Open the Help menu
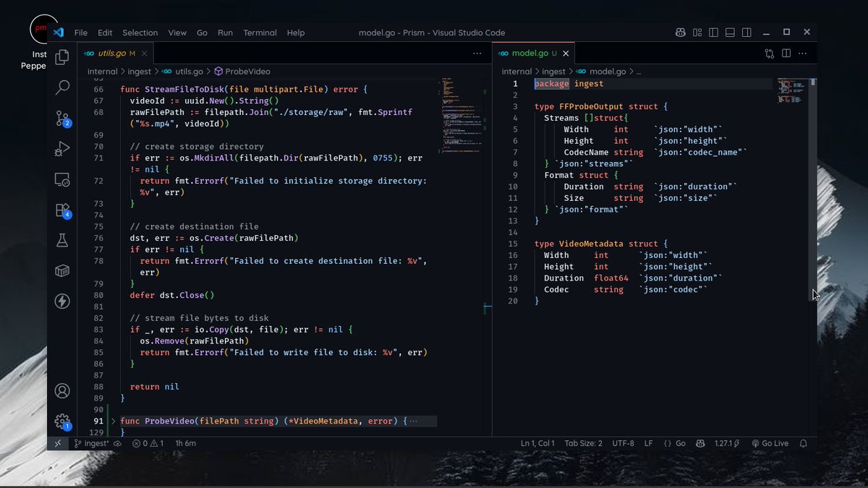Image resolution: width=868 pixels, height=488 pixels. pyautogui.click(x=295, y=33)
